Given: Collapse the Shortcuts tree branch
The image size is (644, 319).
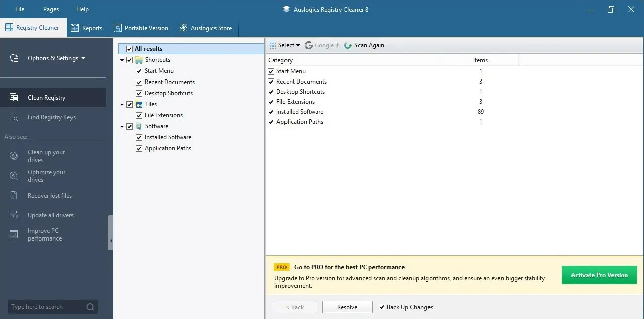Looking at the screenshot, I should click(x=122, y=59).
